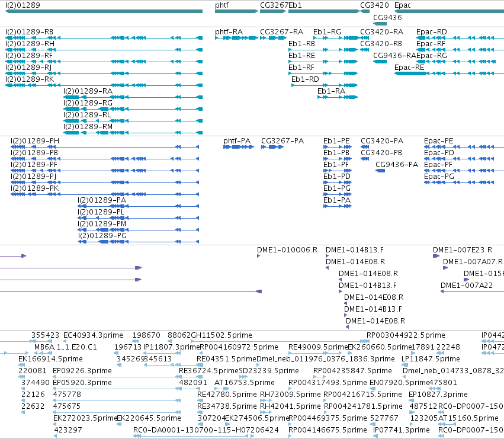Select the GH11502.5prime EST label

[221, 335]
